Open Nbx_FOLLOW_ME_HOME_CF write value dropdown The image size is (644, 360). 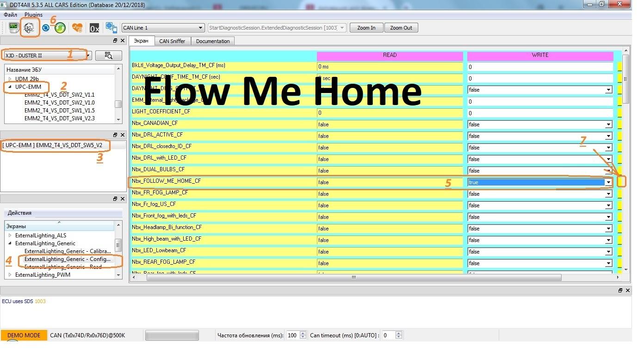tap(608, 182)
